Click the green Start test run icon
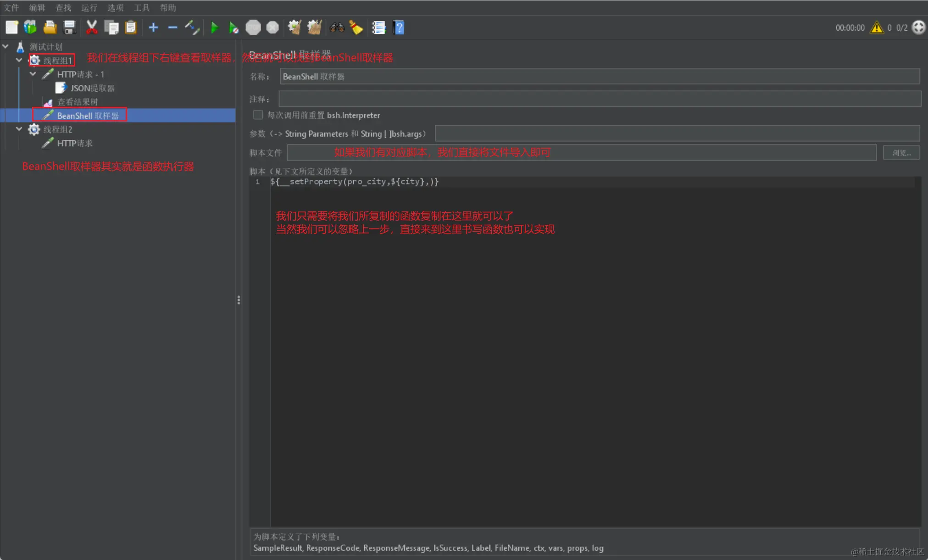928x560 pixels. 214,28
